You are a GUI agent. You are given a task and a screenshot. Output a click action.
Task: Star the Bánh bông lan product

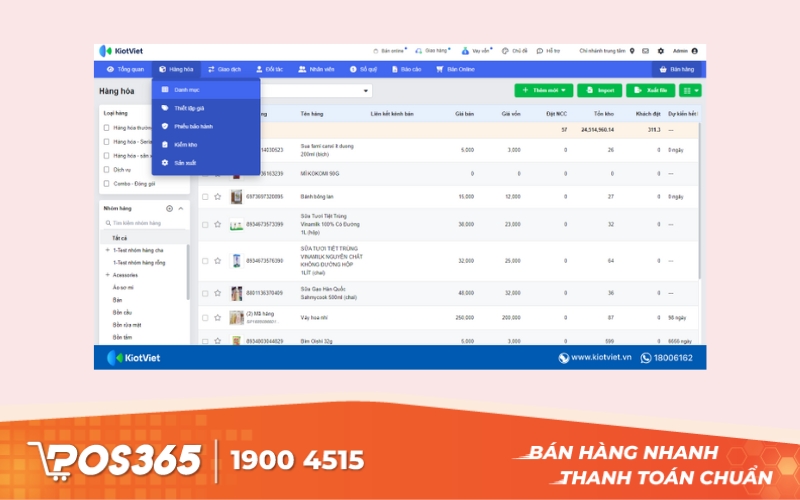click(x=218, y=197)
